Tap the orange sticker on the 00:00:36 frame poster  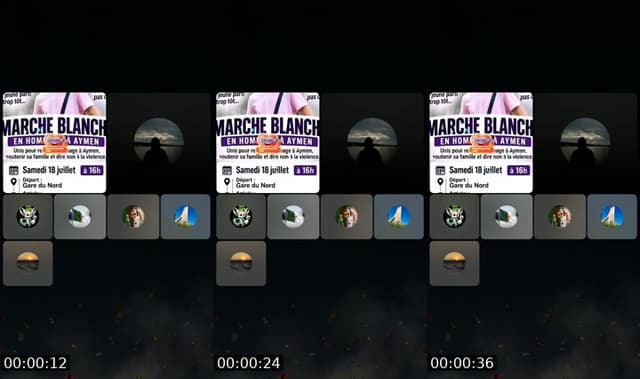pos(482,143)
